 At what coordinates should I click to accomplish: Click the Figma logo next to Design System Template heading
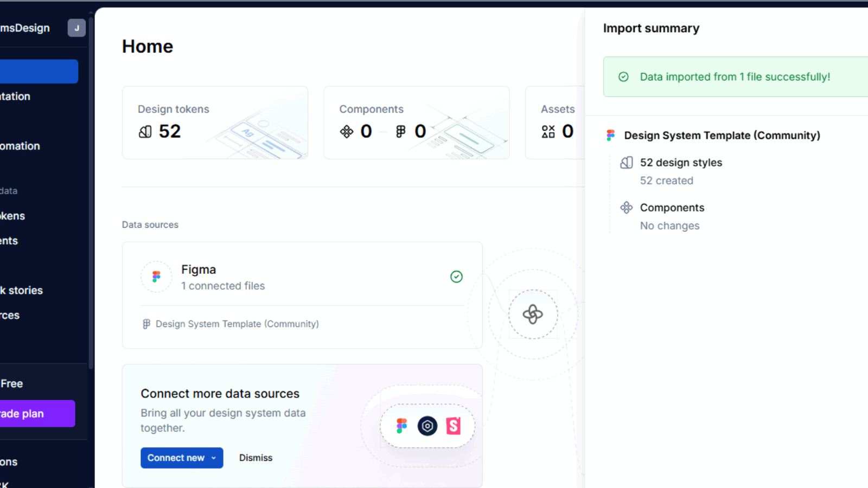click(x=611, y=136)
